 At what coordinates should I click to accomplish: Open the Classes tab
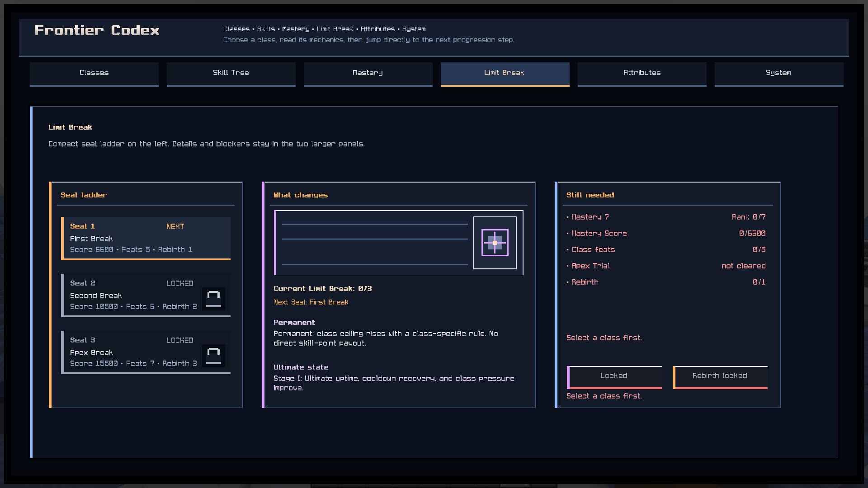pyautogui.click(x=94, y=74)
